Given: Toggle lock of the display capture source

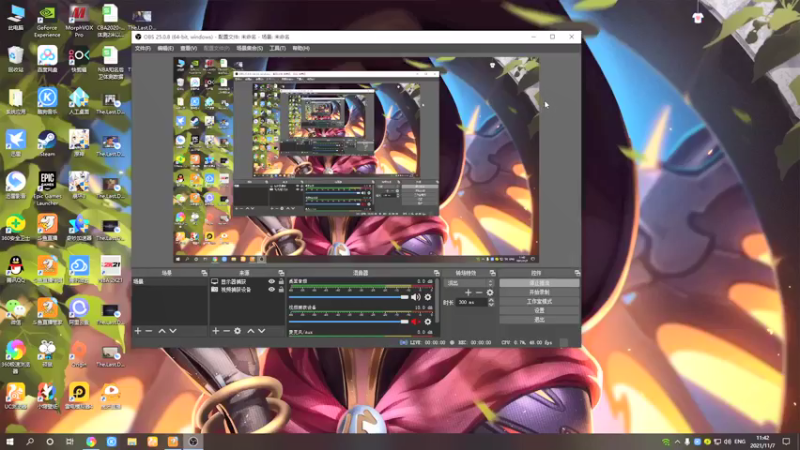Looking at the screenshot, I should click(x=281, y=282).
